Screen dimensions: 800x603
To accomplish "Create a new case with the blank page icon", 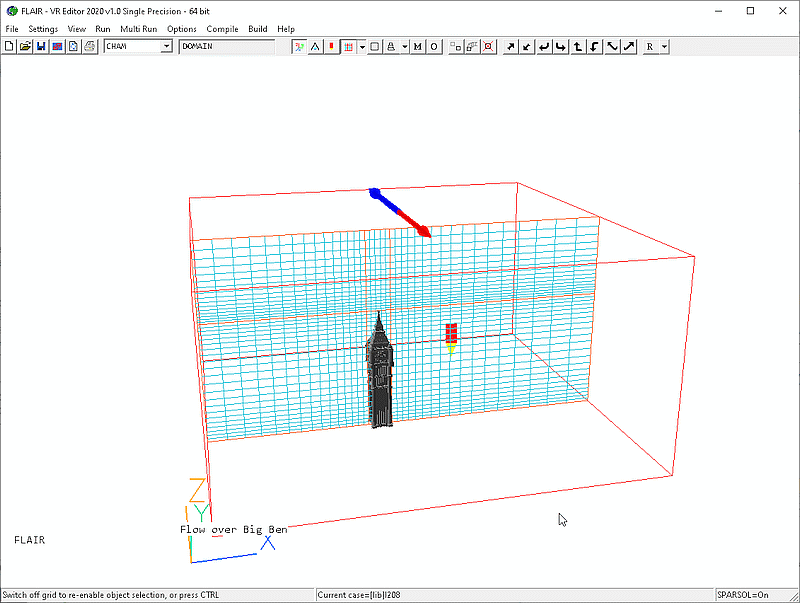I will coord(9,46).
